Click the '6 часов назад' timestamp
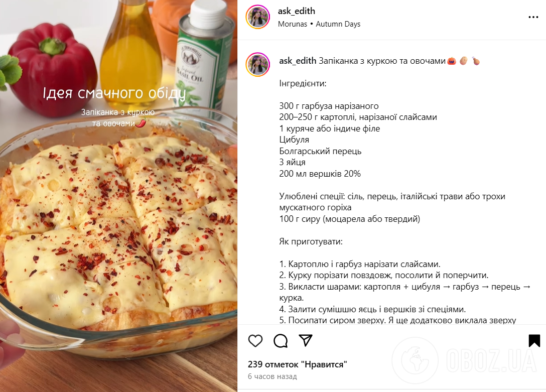 [x=272, y=376]
